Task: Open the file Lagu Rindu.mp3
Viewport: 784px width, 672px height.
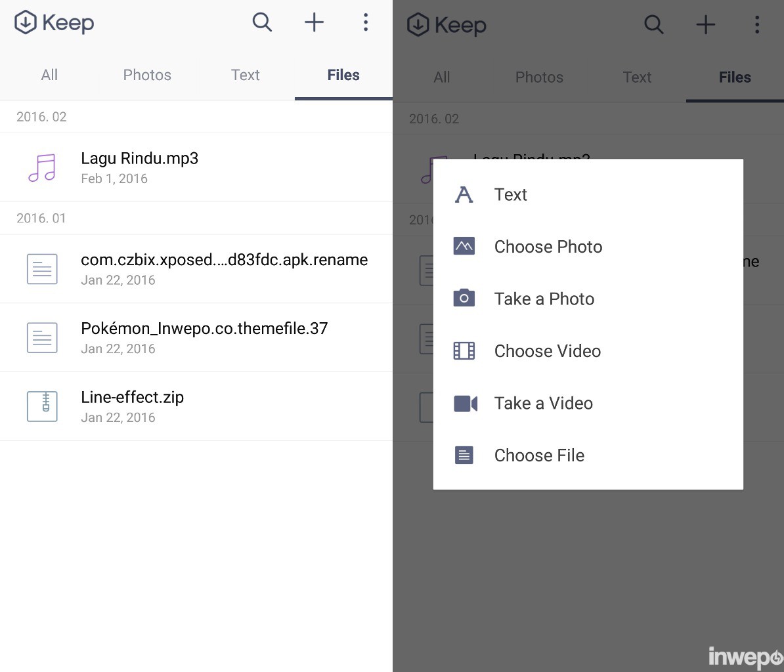Action: [x=139, y=158]
